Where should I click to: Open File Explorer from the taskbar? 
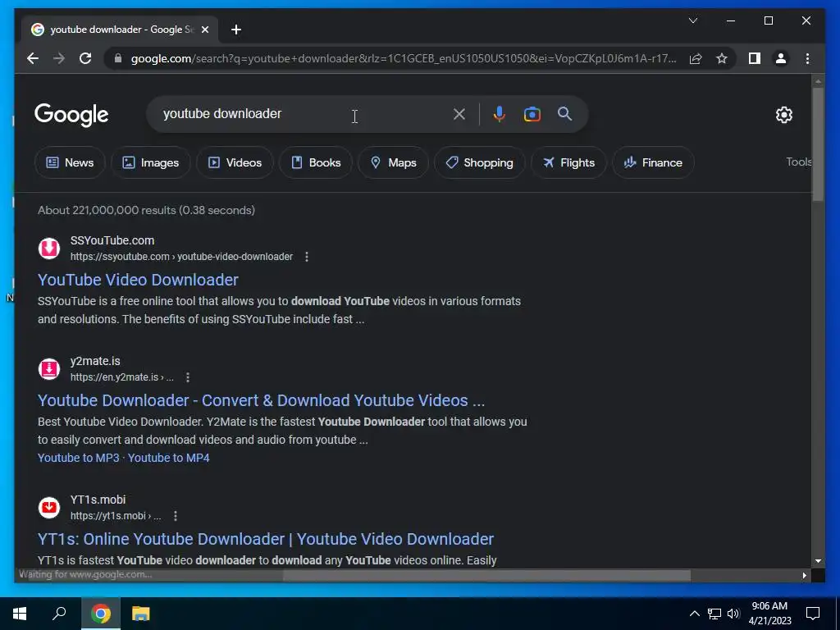141,614
